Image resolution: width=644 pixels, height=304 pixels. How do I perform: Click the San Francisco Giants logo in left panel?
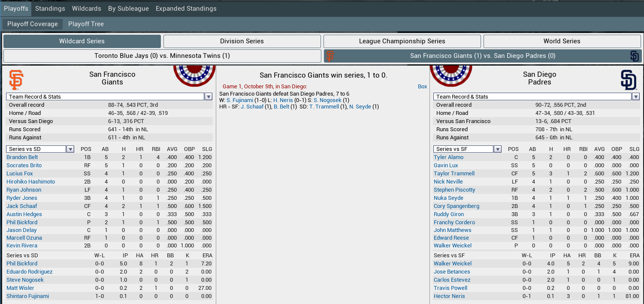16,80
